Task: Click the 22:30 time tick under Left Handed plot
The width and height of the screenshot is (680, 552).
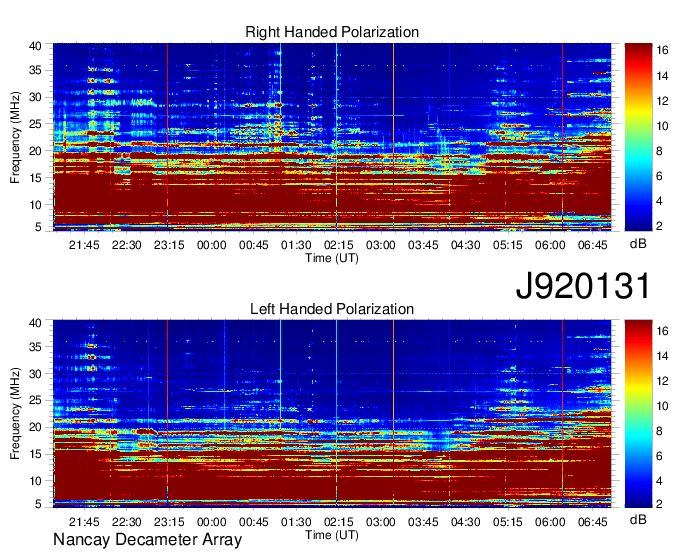Action: [x=127, y=522]
